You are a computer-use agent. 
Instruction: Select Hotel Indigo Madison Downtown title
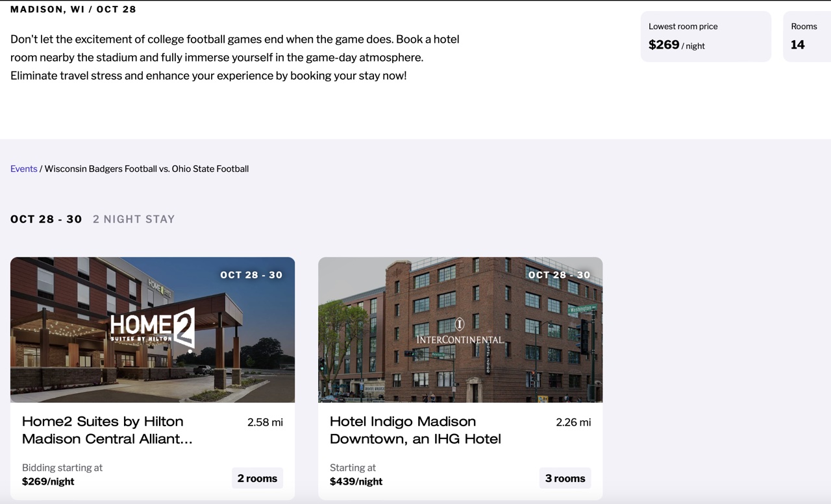point(415,430)
